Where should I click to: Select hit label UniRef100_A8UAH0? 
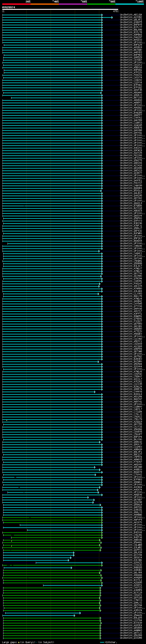[131, 93]
